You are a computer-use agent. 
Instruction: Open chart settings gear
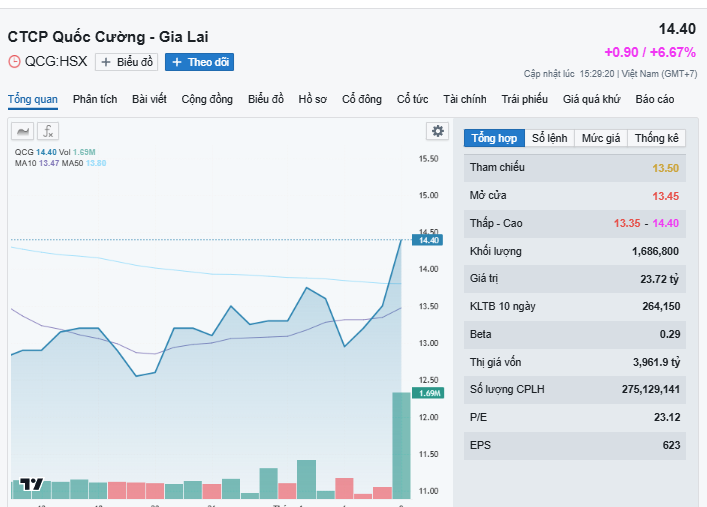point(437,131)
